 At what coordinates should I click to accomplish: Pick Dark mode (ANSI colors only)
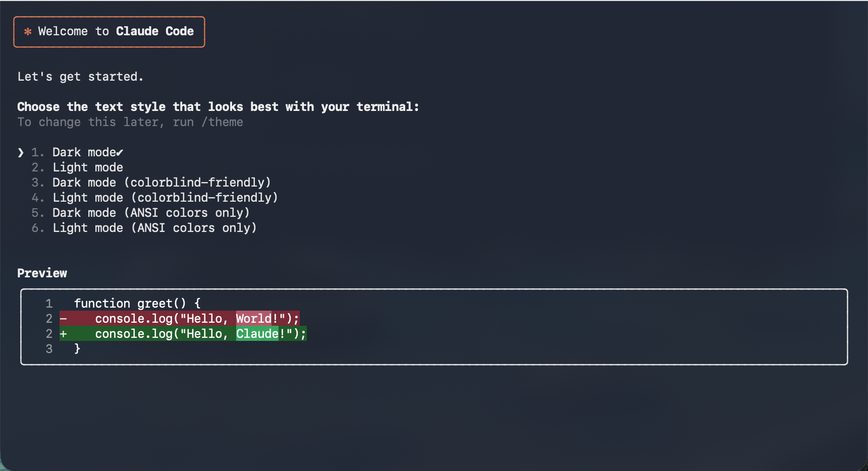point(151,213)
